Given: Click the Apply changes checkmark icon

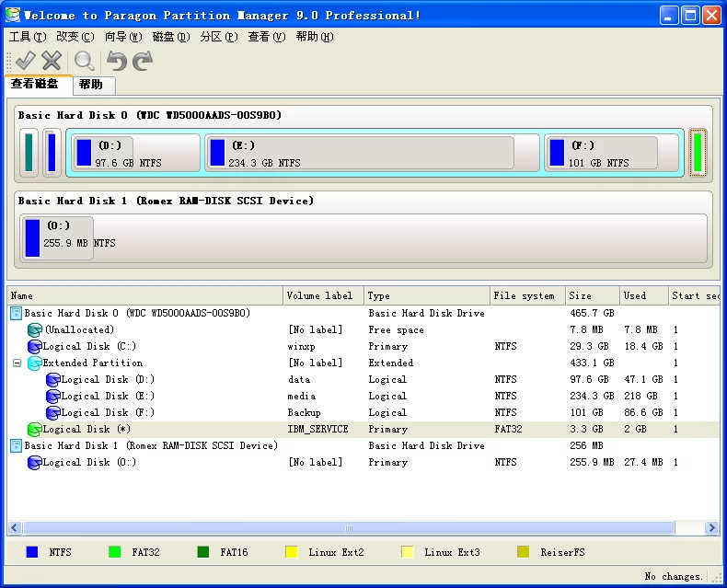Looking at the screenshot, I should pyautogui.click(x=26, y=61).
